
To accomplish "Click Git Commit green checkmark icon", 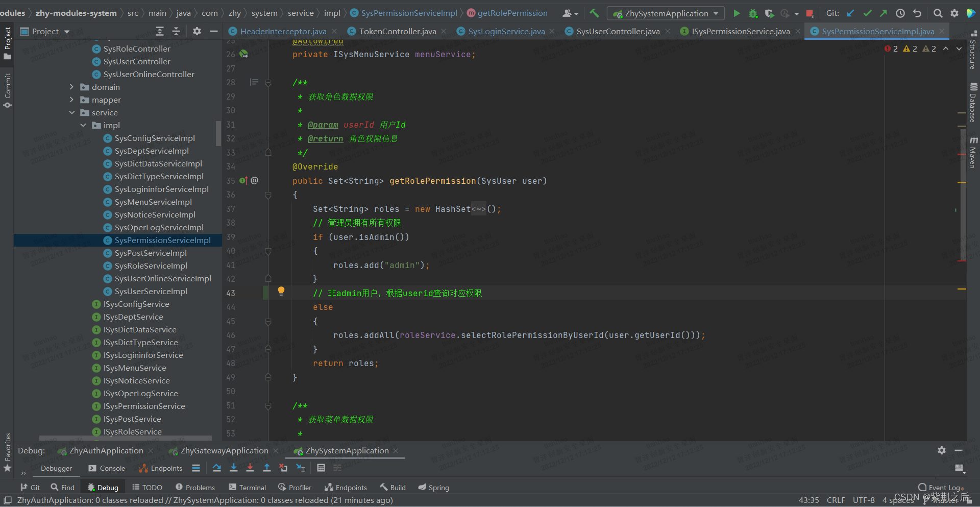I will point(867,13).
